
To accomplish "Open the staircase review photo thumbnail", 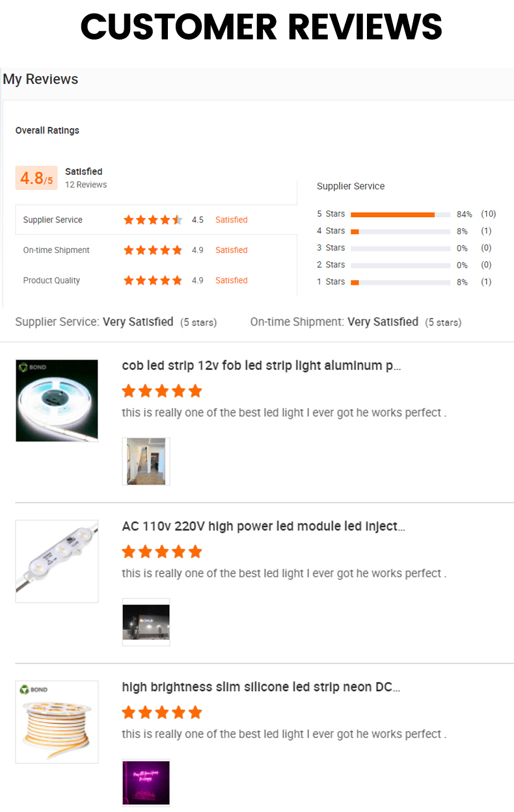I will (146, 461).
